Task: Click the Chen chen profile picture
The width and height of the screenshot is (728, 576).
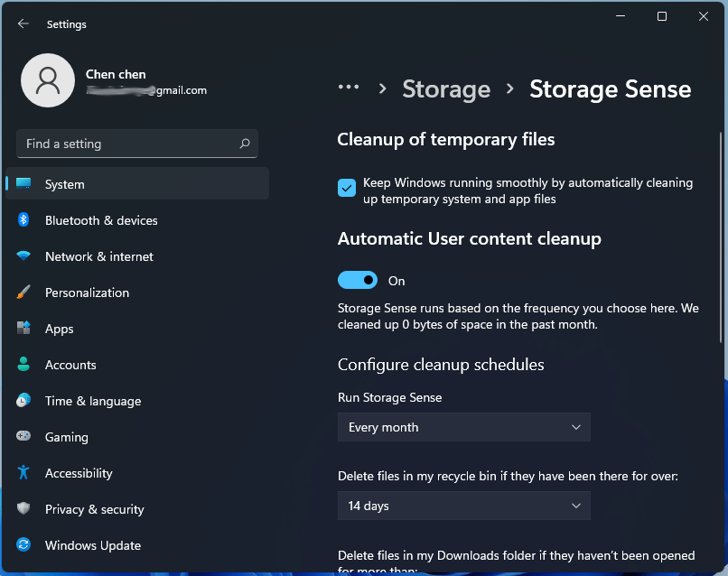Action: click(x=48, y=80)
